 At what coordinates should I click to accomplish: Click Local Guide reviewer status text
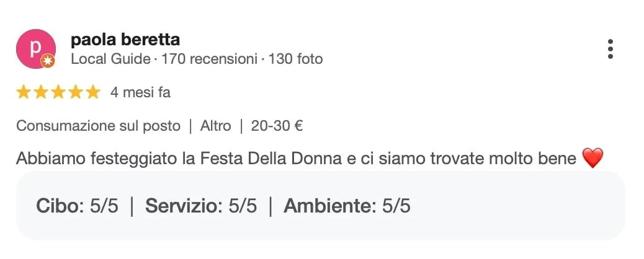point(111,59)
